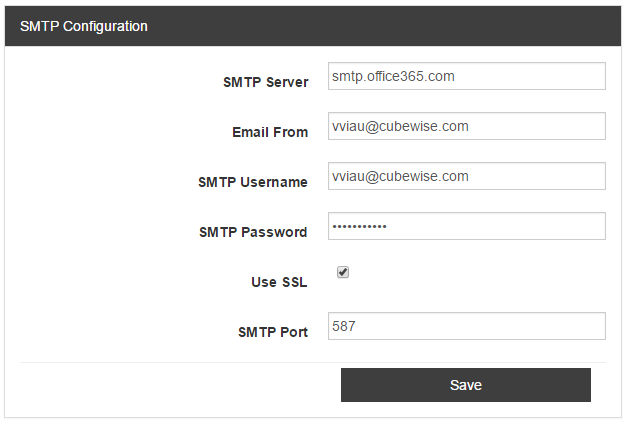Click the SMTP Password label
The width and height of the screenshot is (625, 423).
(x=253, y=232)
